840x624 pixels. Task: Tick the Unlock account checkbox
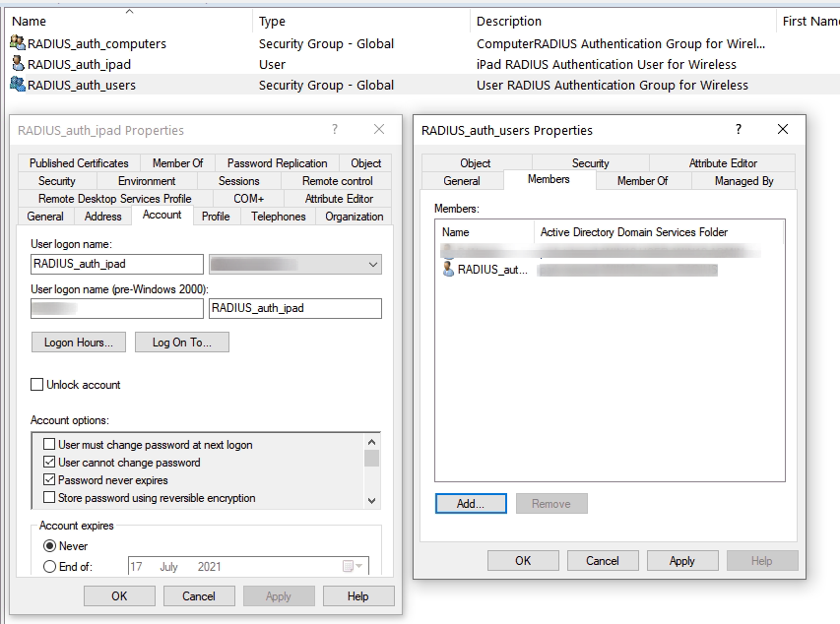[x=37, y=385]
